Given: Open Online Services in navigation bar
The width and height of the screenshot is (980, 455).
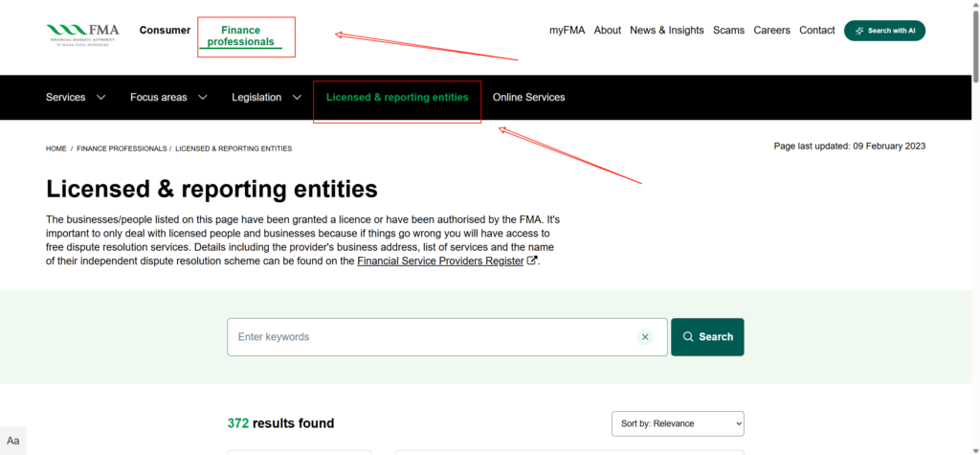Looking at the screenshot, I should (x=528, y=97).
